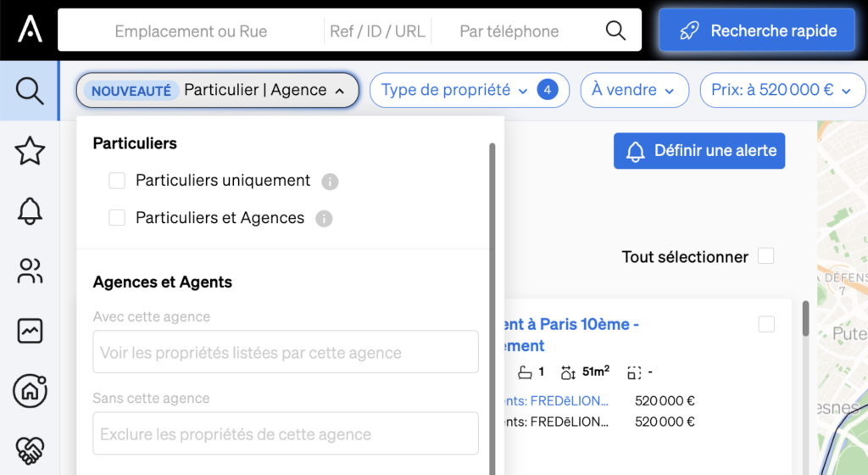
Task: Click the magnifier icon in the search bar
Action: tap(615, 31)
